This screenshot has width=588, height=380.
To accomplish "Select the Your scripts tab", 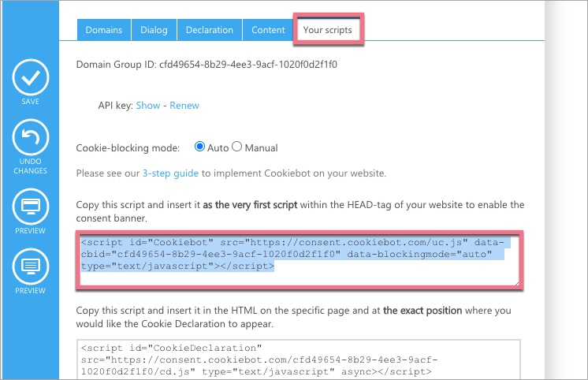I will 328,30.
